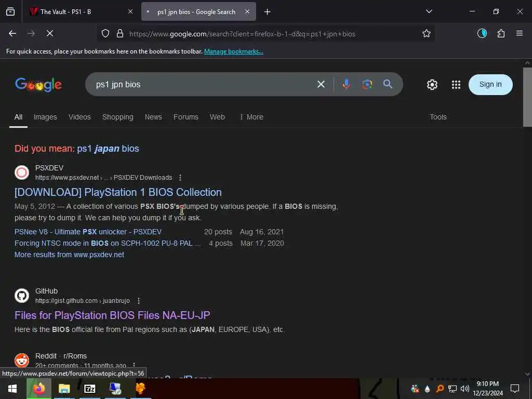Open Firefox from taskbar
Viewport: 532px width, 399px height.
tap(39, 389)
